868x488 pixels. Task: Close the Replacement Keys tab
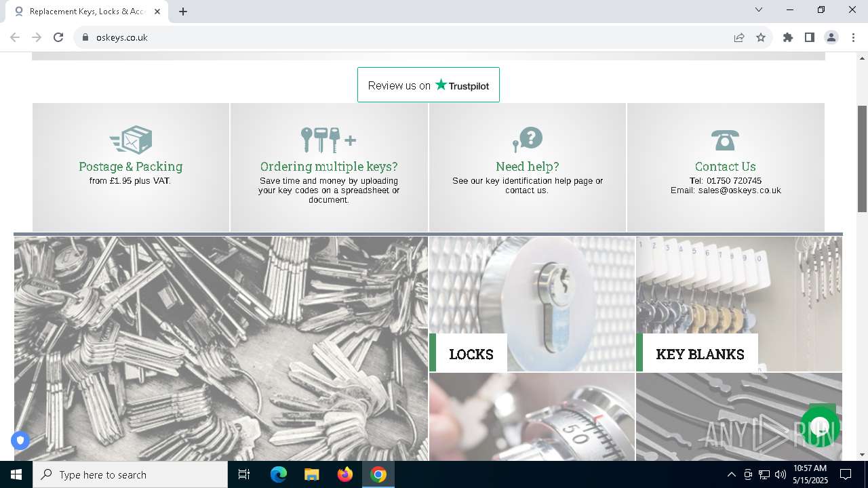point(158,12)
